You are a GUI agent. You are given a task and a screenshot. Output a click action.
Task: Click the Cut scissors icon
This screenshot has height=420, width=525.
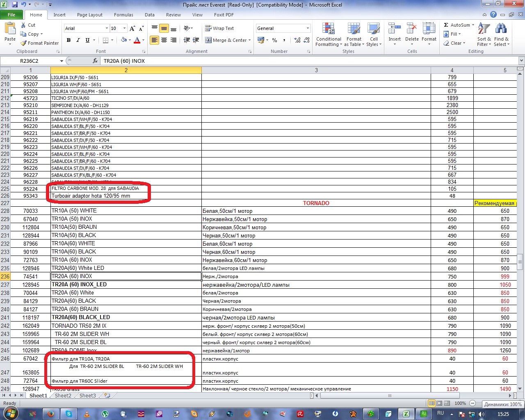(23, 25)
